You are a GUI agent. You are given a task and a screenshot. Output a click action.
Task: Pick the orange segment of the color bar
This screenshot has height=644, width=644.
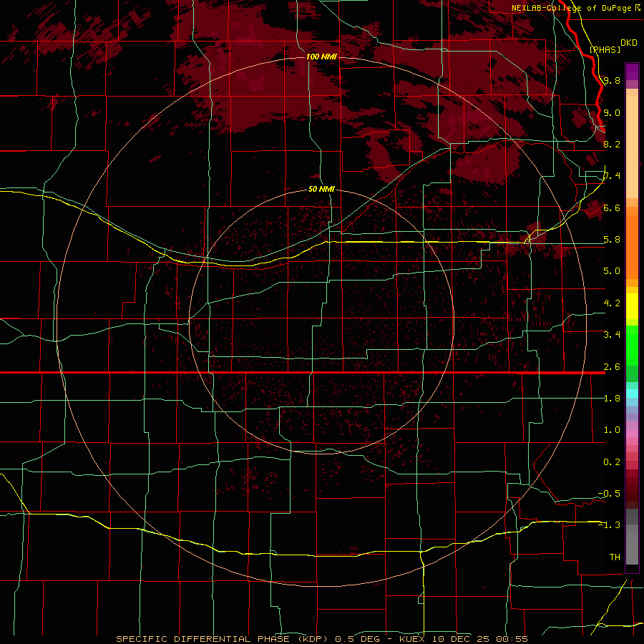(x=632, y=246)
